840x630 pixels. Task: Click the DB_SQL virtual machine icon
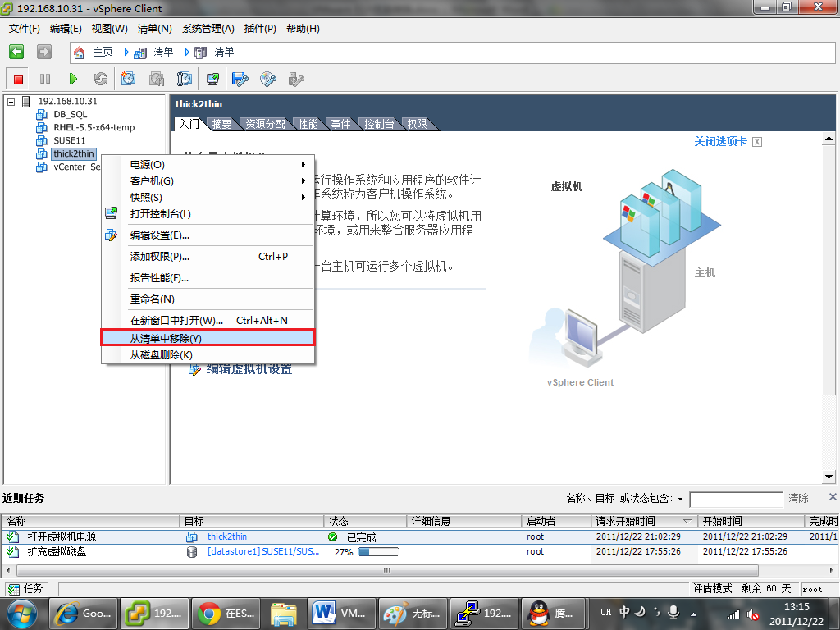point(42,115)
